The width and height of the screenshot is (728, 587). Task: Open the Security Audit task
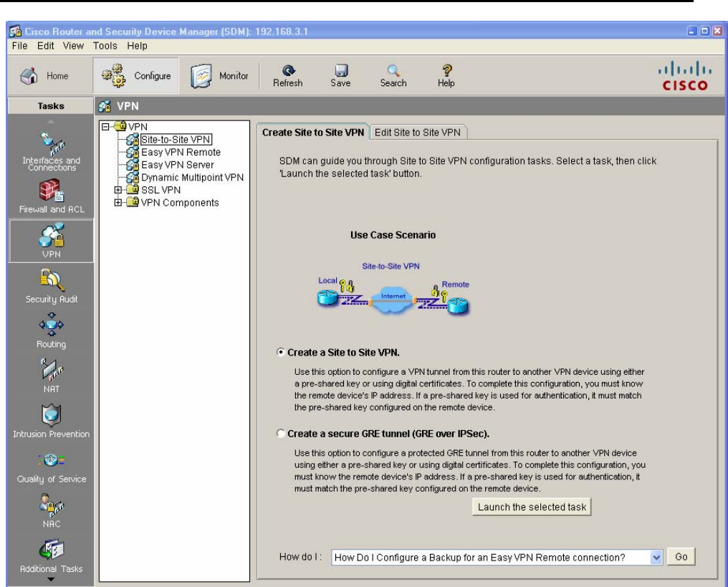click(x=52, y=286)
